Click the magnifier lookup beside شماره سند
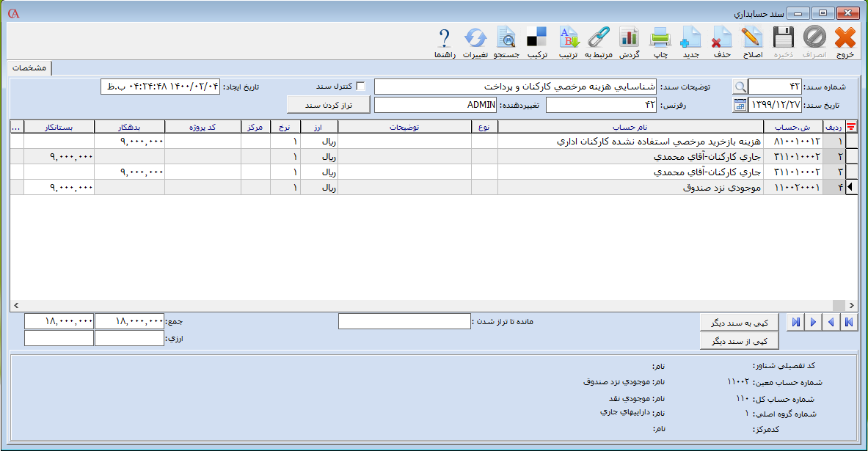The width and height of the screenshot is (868, 451). 740,87
